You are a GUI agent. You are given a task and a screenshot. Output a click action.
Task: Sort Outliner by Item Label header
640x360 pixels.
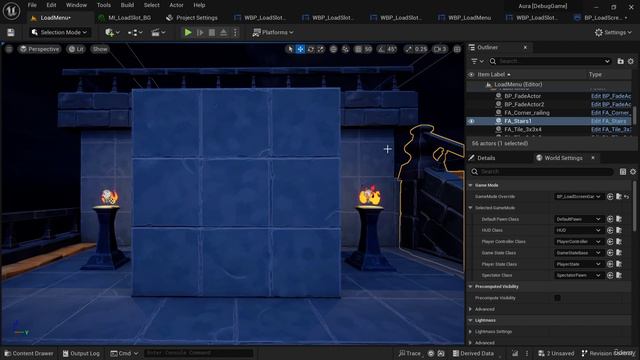click(494, 75)
